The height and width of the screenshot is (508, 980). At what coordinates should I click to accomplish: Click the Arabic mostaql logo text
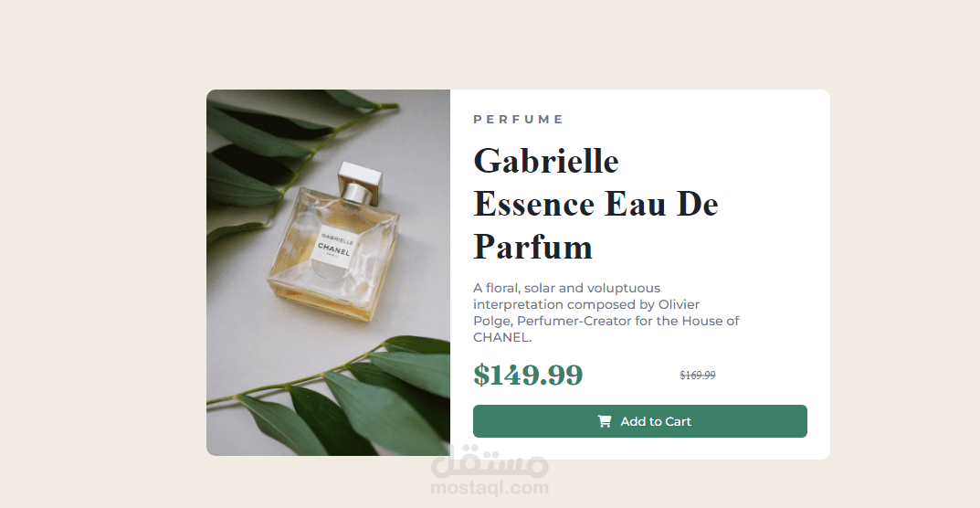tap(490, 461)
